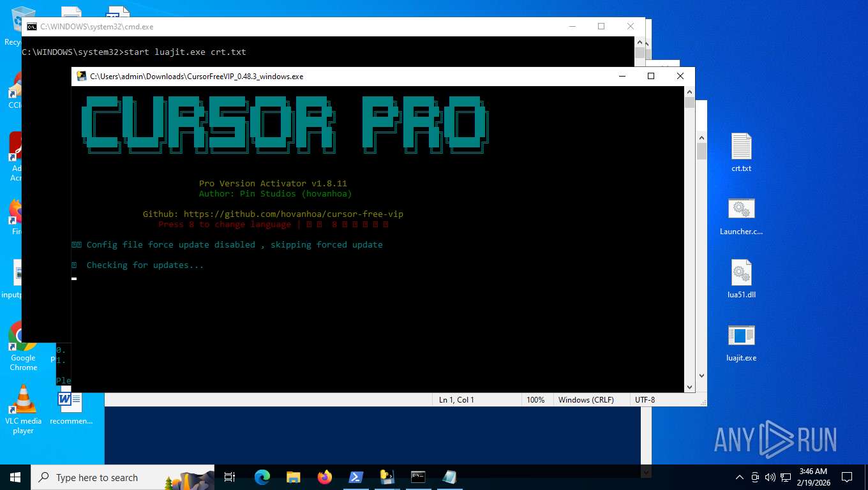Minimize the CursorFreeVIP console window

pos(622,76)
